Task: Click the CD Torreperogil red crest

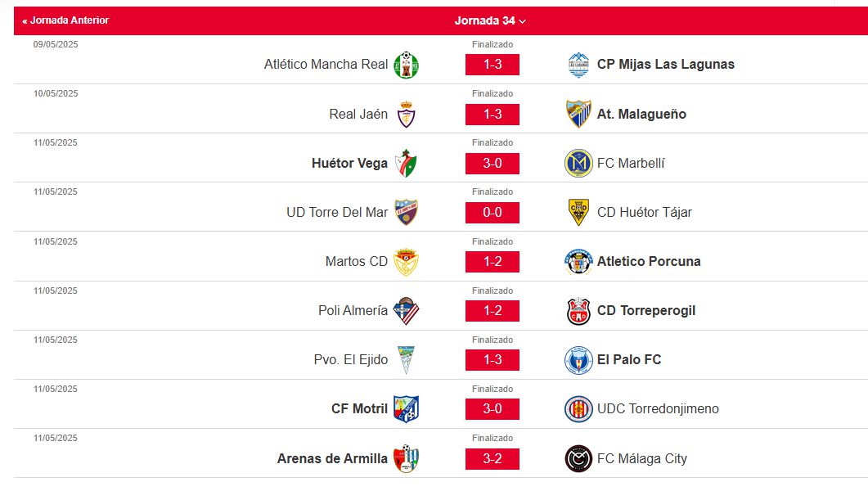Action: 578,311
